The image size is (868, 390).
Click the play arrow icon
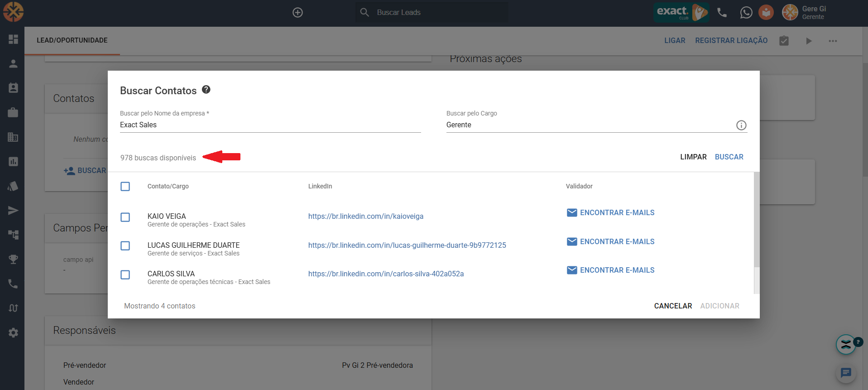coord(809,41)
